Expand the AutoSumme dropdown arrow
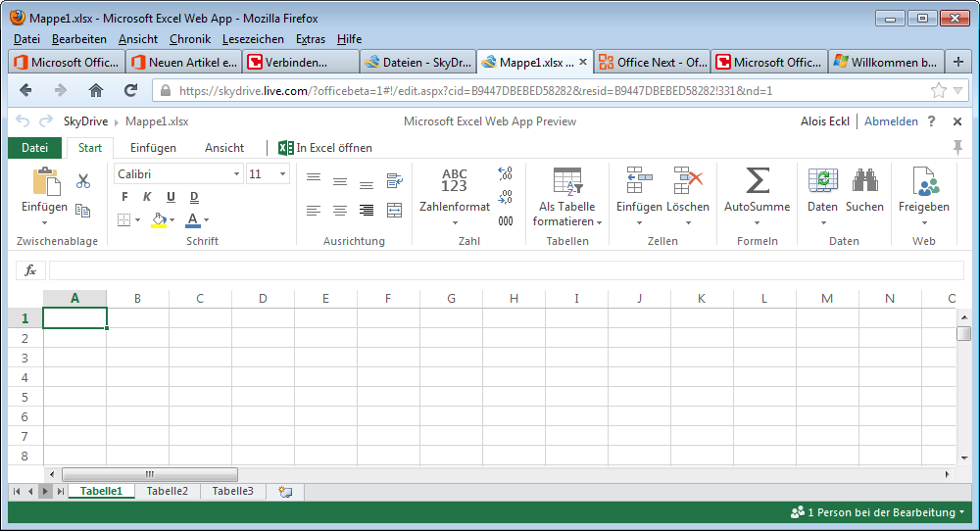Viewport: 980px width, 531px height. point(757,223)
